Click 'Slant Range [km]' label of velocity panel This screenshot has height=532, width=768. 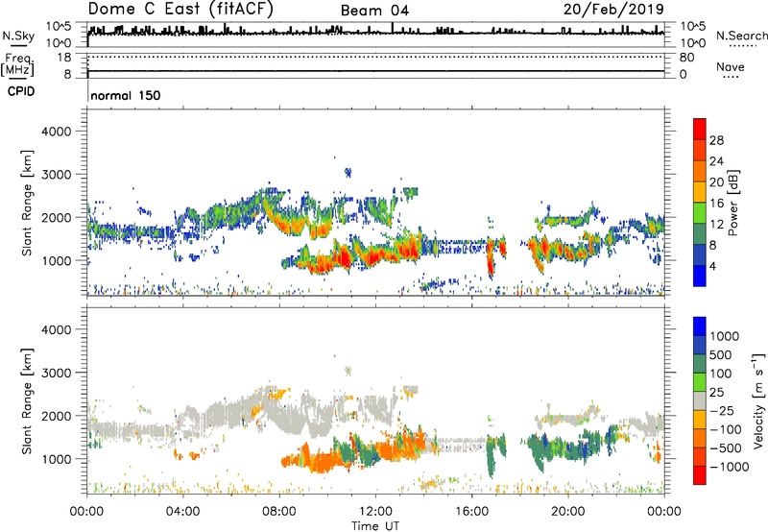click(x=27, y=401)
